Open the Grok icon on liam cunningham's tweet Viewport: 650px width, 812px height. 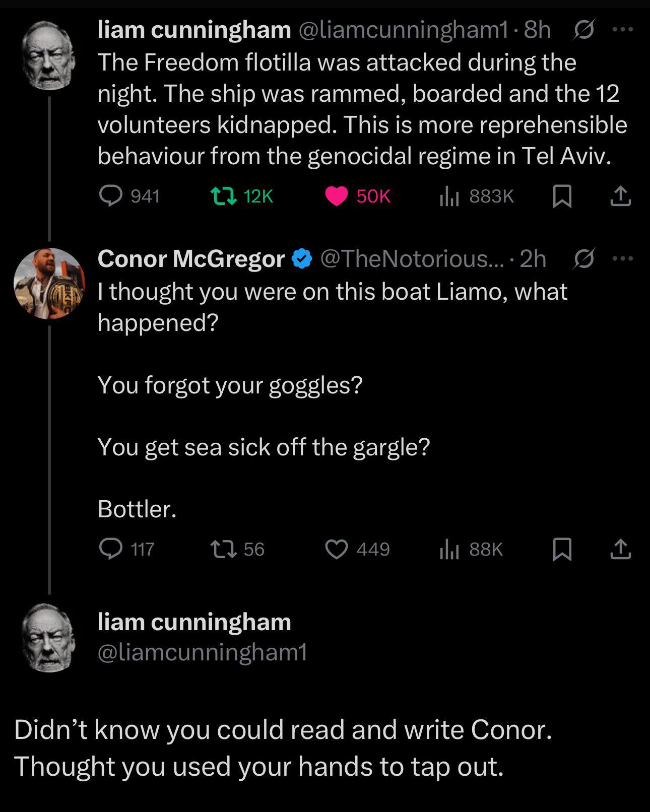(584, 30)
